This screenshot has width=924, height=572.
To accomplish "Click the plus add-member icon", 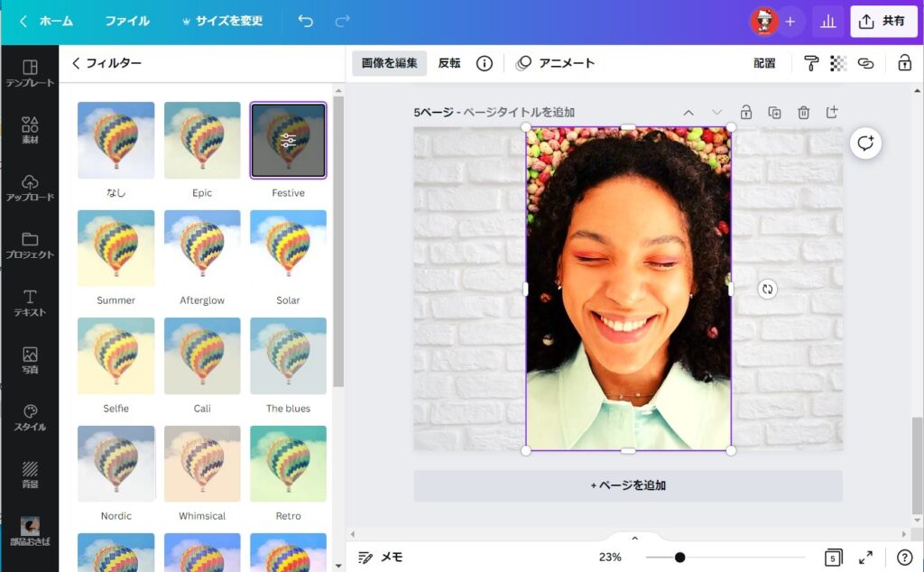I will pos(790,22).
